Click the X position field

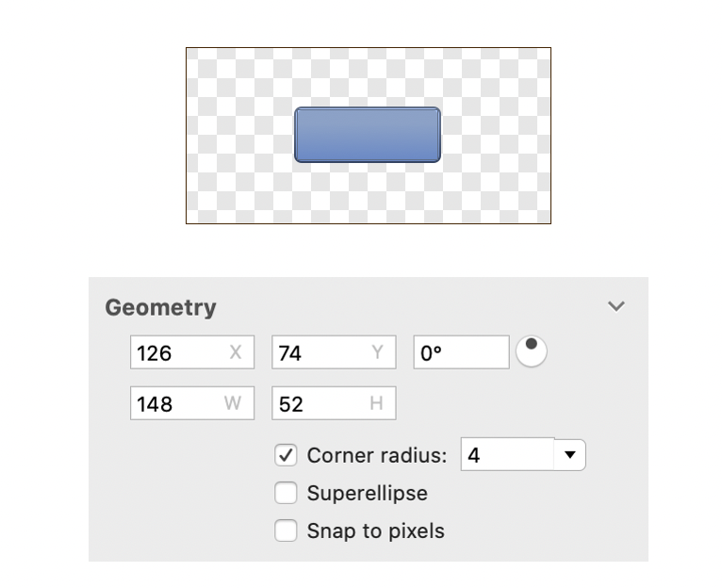(179, 353)
